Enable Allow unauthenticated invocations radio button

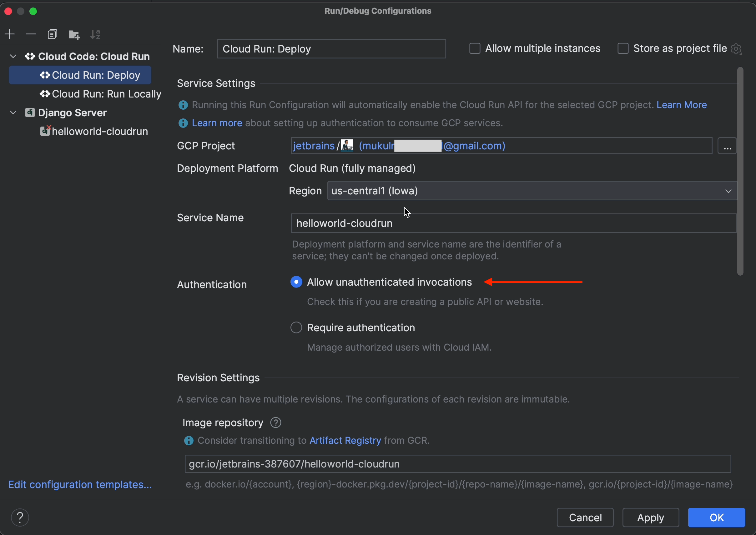pyautogui.click(x=296, y=282)
